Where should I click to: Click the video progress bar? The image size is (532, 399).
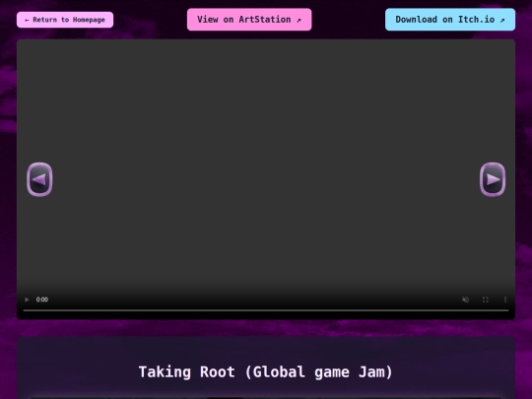(266, 310)
